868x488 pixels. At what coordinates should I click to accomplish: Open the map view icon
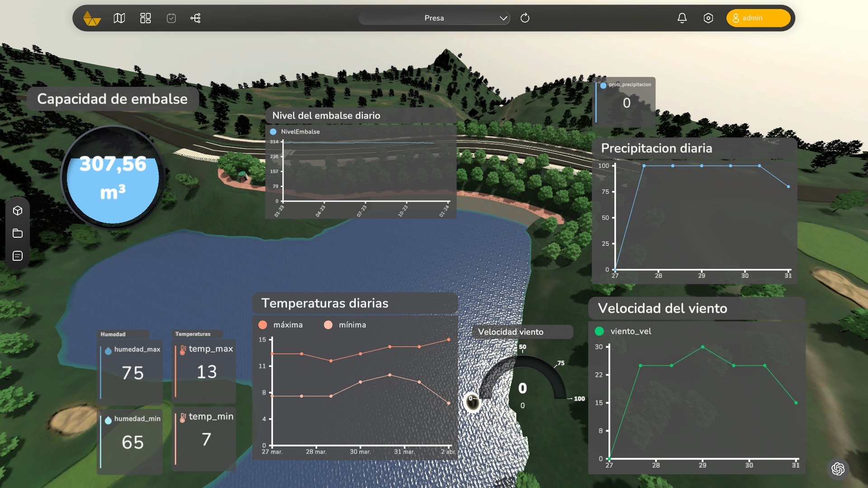tap(119, 18)
